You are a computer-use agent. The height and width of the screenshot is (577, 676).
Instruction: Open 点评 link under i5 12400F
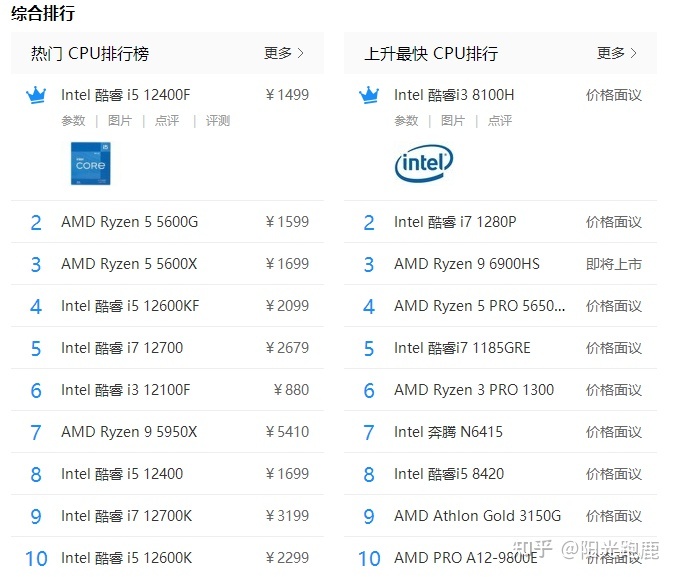point(167,121)
